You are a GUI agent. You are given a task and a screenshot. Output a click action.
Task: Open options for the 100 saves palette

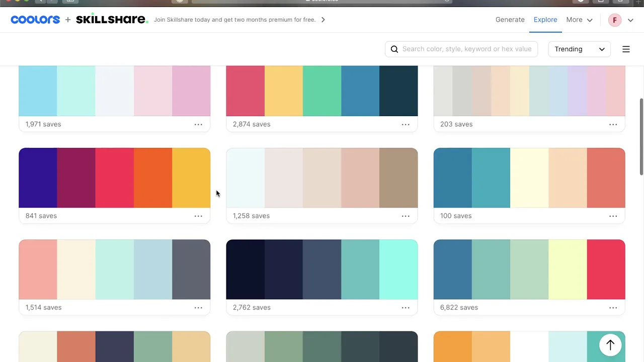tap(613, 216)
